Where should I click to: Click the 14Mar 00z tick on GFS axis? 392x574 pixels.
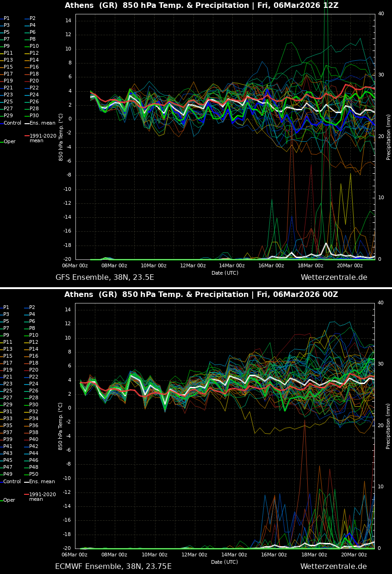click(232, 265)
